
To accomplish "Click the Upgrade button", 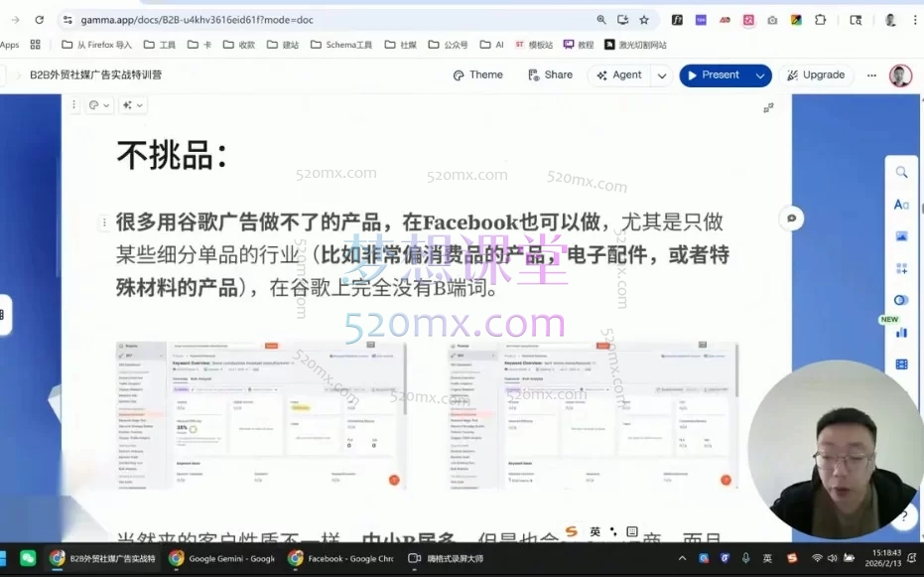I will click(816, 74).
